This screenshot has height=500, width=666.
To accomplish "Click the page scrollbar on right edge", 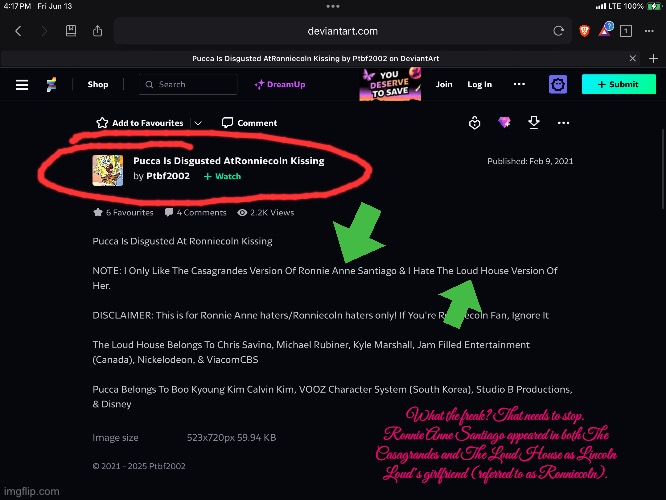I will [662, 169].
